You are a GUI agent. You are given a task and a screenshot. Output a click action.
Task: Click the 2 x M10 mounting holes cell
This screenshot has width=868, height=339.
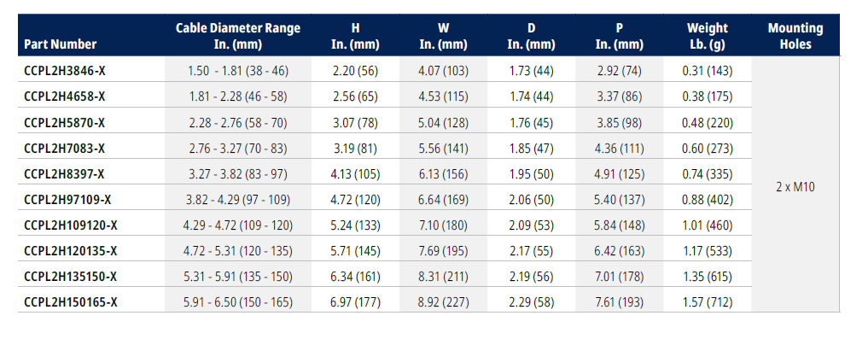(795, 187)
